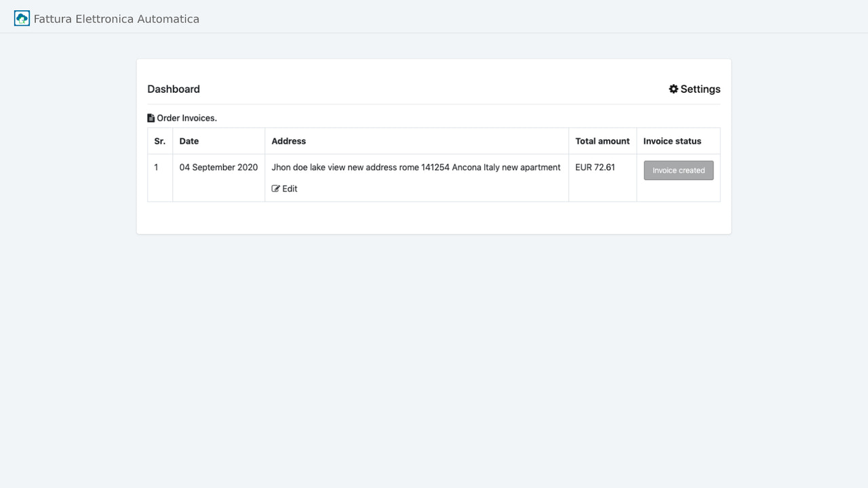Click the Order Invoices. label

187,118
